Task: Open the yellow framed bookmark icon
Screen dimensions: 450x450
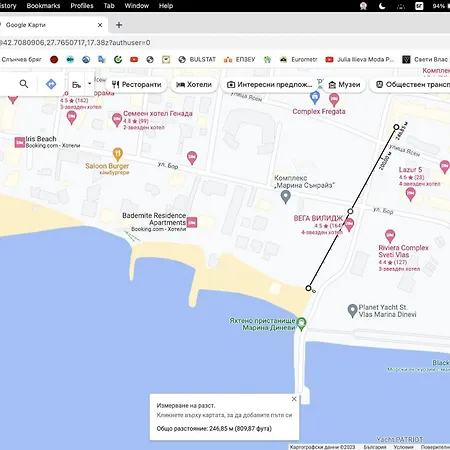Action: [x=166, y=60]
